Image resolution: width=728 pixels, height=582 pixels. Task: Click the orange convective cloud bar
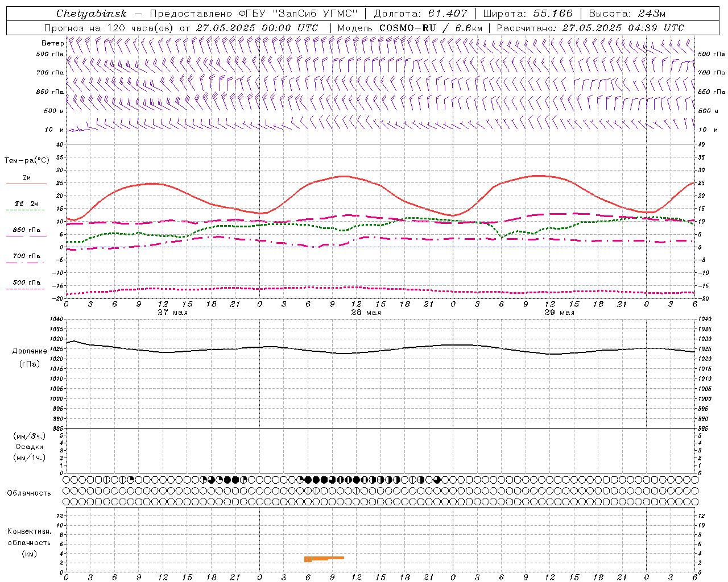point(324,559)
